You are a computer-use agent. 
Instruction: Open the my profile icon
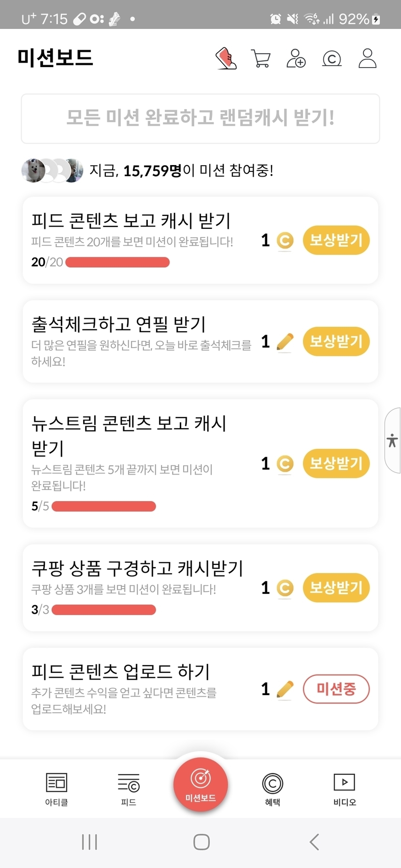click(x=367, y=58)
